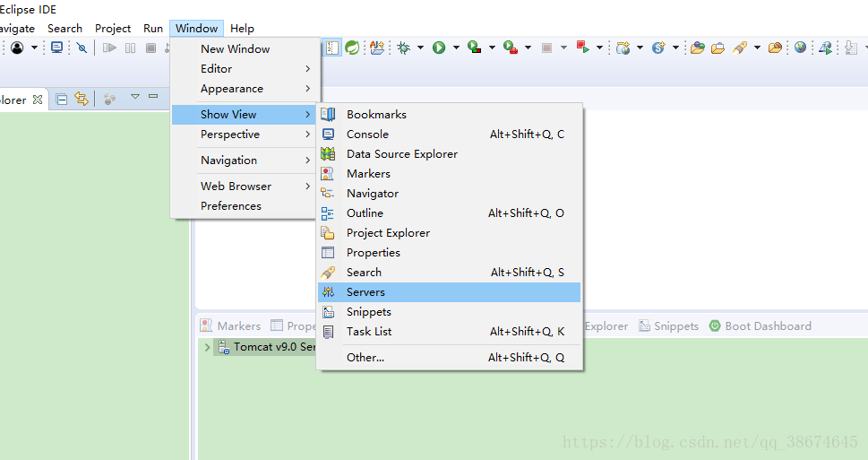Choose Other... in Show View submenu
868x460 pixels.
coord(449,358)
